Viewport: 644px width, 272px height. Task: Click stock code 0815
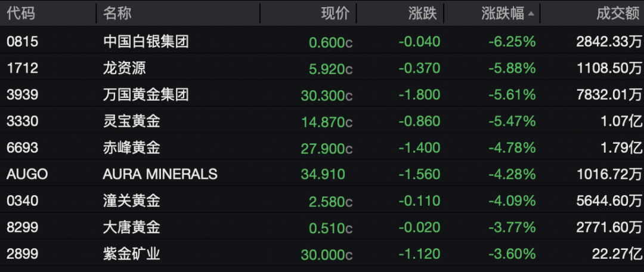coord(22,42)
